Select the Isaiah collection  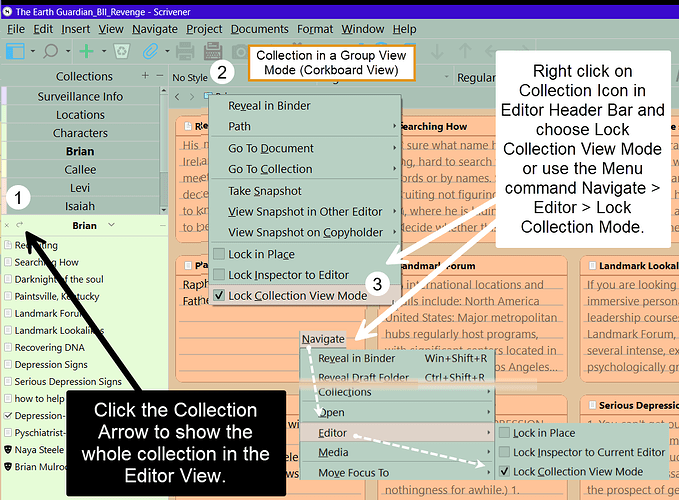[x=80, y=206]
